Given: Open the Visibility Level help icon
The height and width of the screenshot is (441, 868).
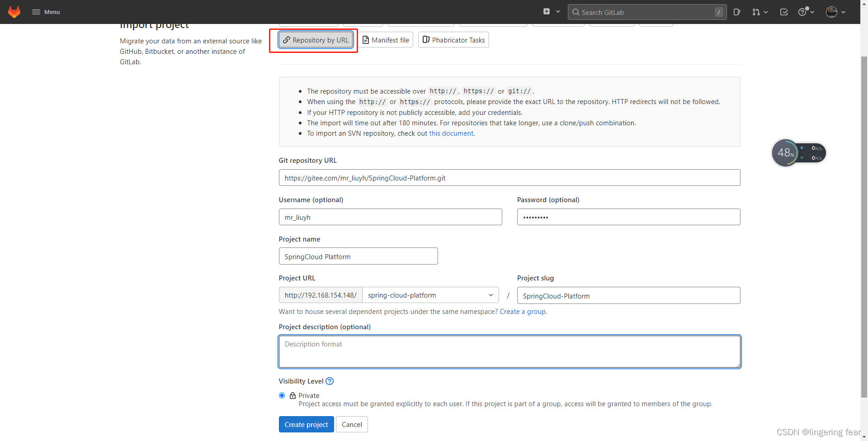Looking at the screenshot, I should coord(330,381).
